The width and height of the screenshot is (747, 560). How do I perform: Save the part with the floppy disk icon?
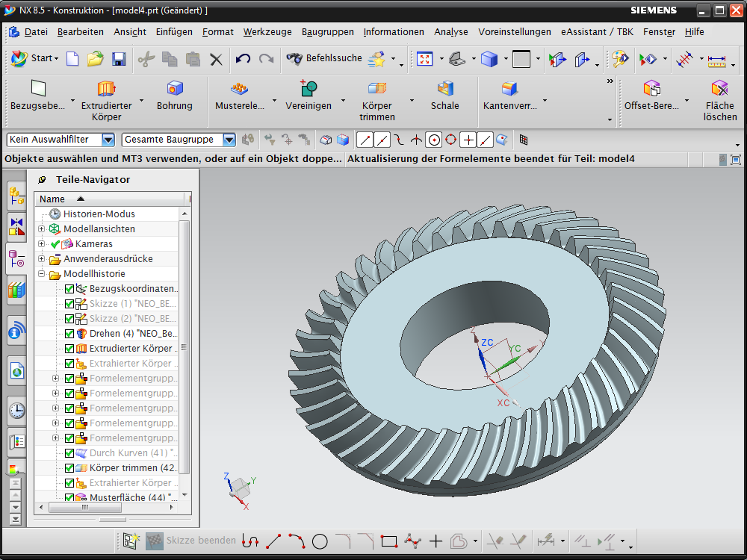pos(118,59)
